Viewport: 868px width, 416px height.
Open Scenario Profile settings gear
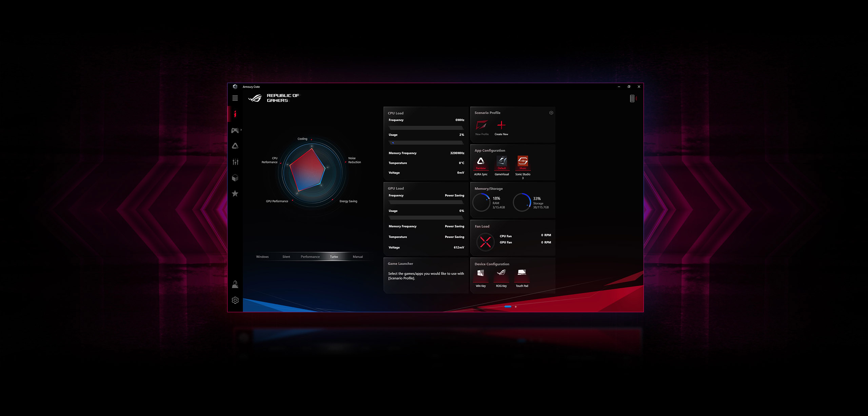[x=551, y=113]
